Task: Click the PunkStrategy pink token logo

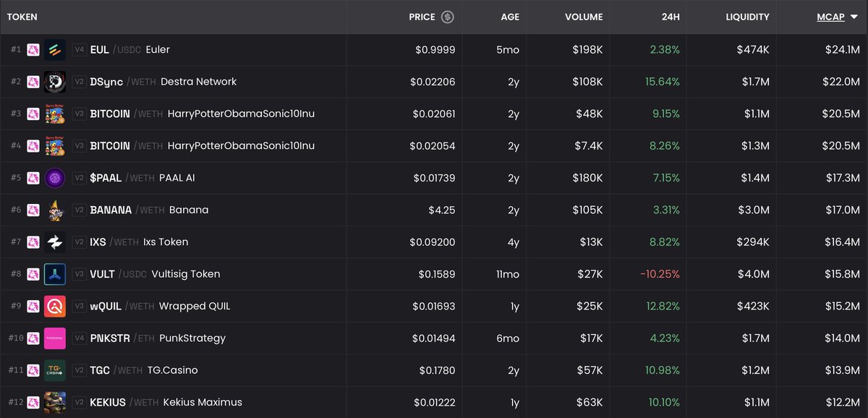Action: pyautogui.click(x=55, y=338)
